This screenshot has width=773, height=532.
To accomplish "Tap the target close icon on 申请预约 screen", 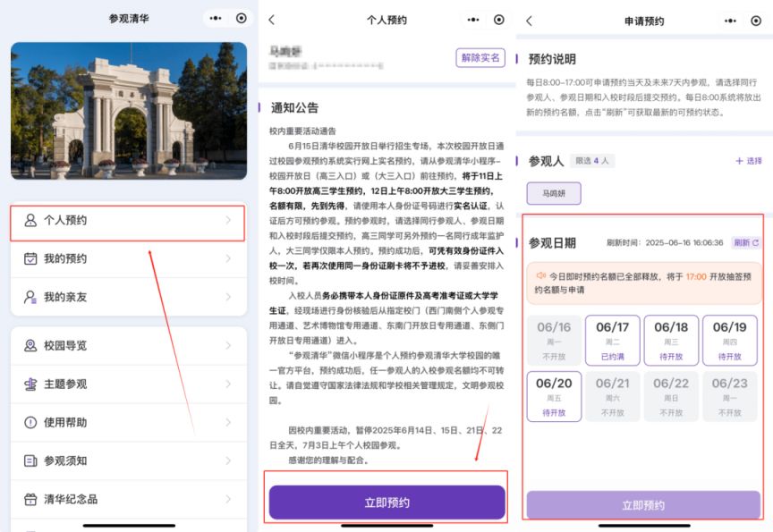I will tap(756, 21).
